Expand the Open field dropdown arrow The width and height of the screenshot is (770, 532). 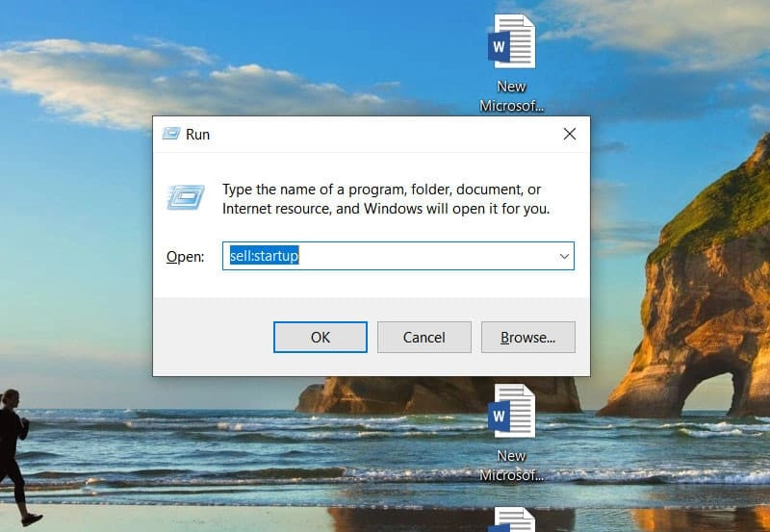(x=563, y=256)
